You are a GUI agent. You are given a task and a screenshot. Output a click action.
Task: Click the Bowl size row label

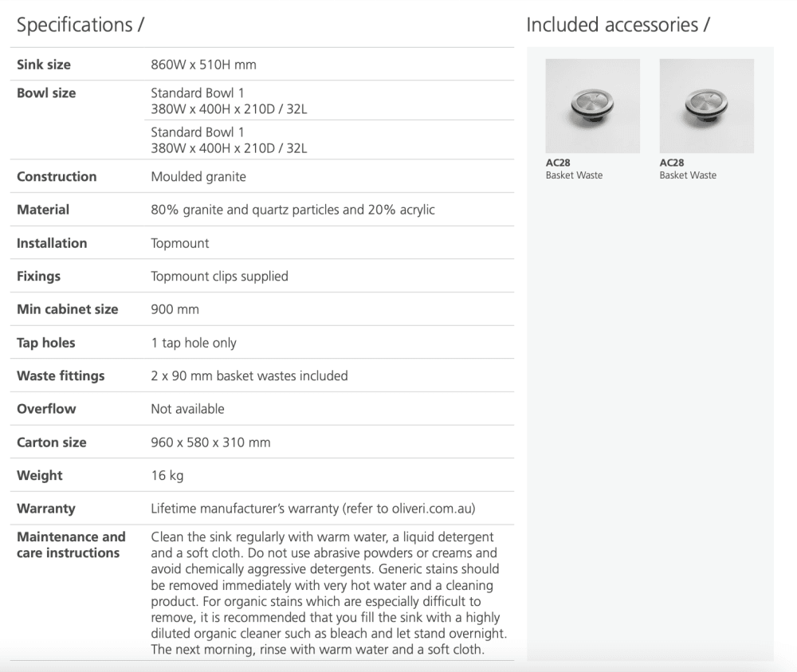[46, 93]
